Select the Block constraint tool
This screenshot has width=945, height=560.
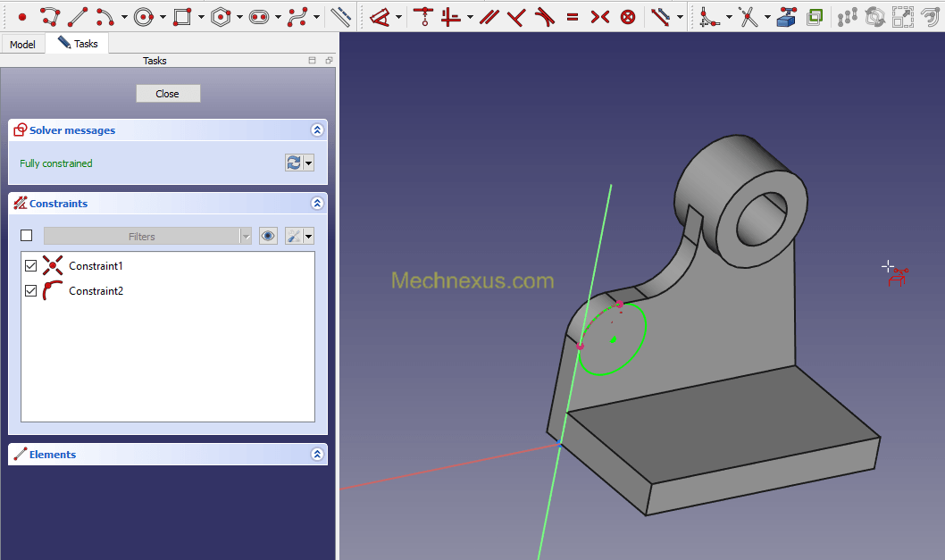(628, 16)
